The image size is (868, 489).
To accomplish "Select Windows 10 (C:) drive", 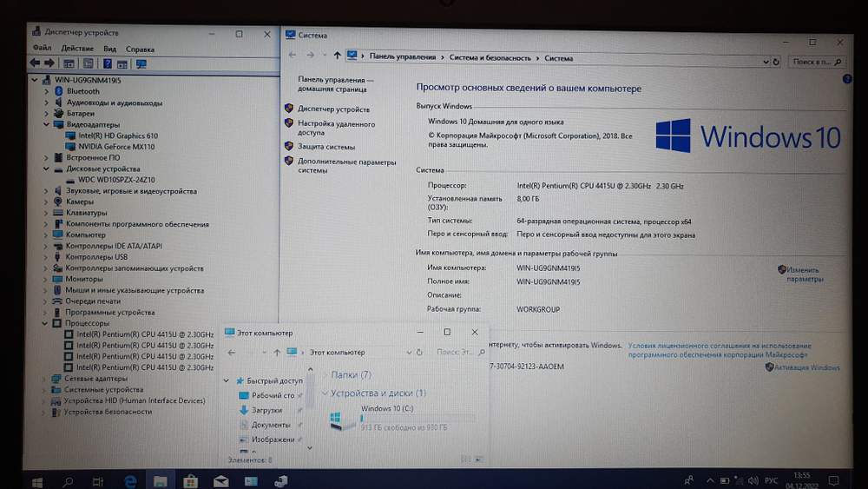I will [x=401, y=418].
